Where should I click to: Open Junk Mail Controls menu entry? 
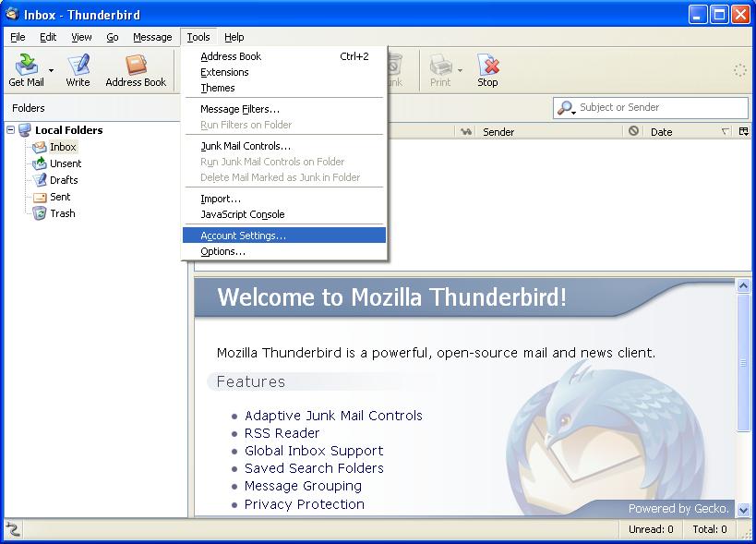tap(284, 146)
